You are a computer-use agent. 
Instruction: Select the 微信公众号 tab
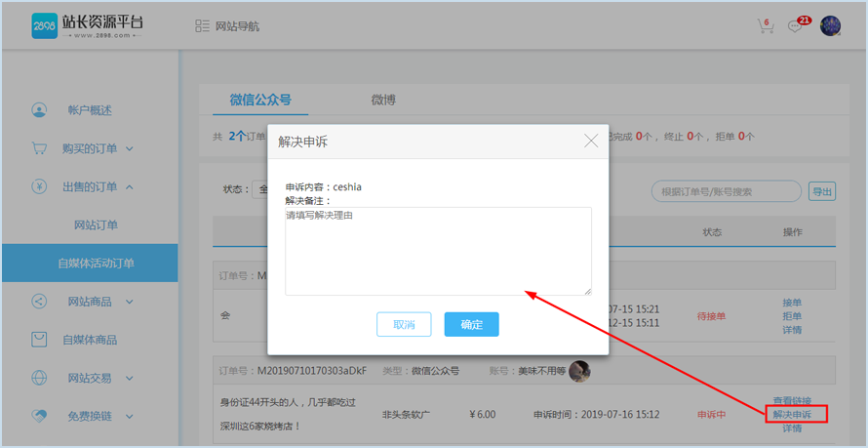coord(260,100)
